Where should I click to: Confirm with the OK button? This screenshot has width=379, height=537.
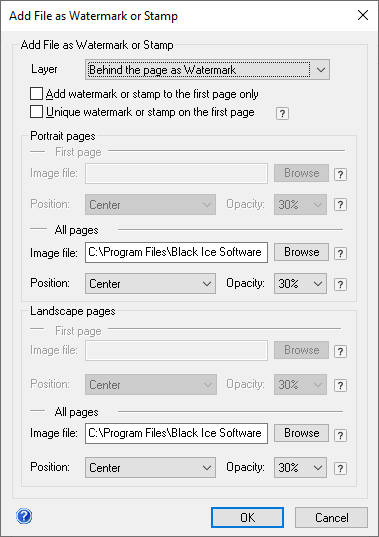point(247,517)
